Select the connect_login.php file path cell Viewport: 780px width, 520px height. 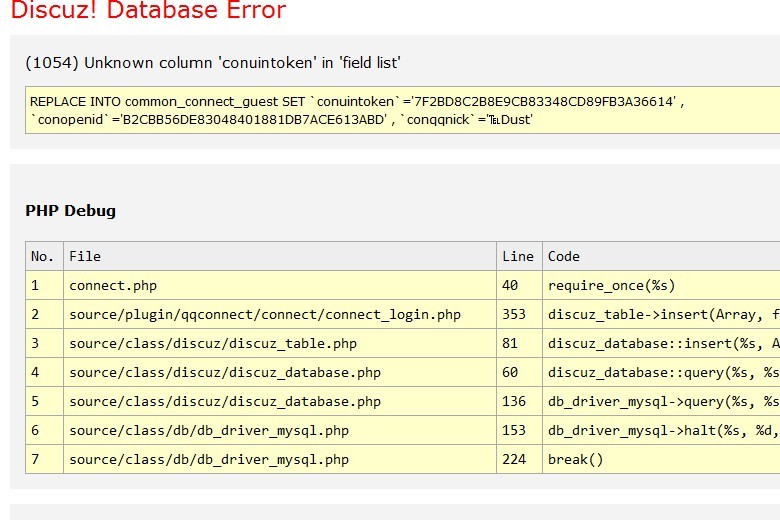pyautogui.click(x=265, y=314)
